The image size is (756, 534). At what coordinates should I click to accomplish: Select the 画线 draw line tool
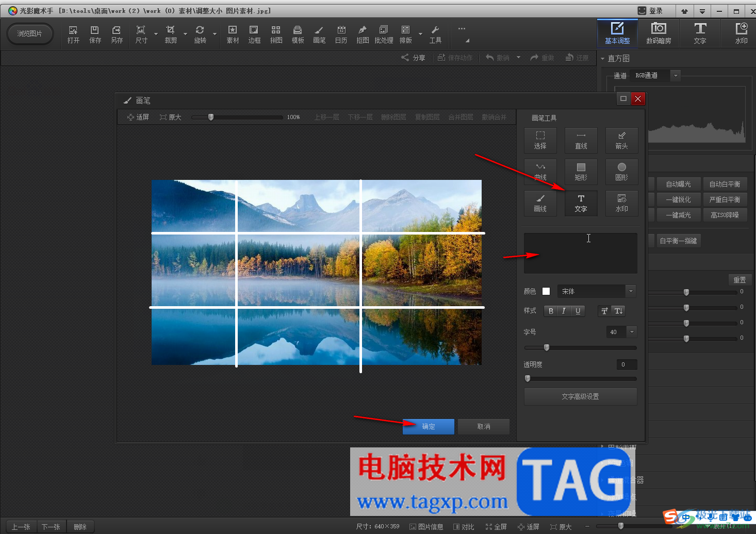[x=540, y=203]
